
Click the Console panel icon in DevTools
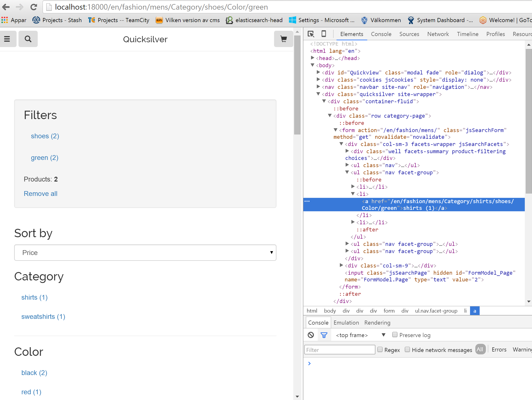coord(380,34)
